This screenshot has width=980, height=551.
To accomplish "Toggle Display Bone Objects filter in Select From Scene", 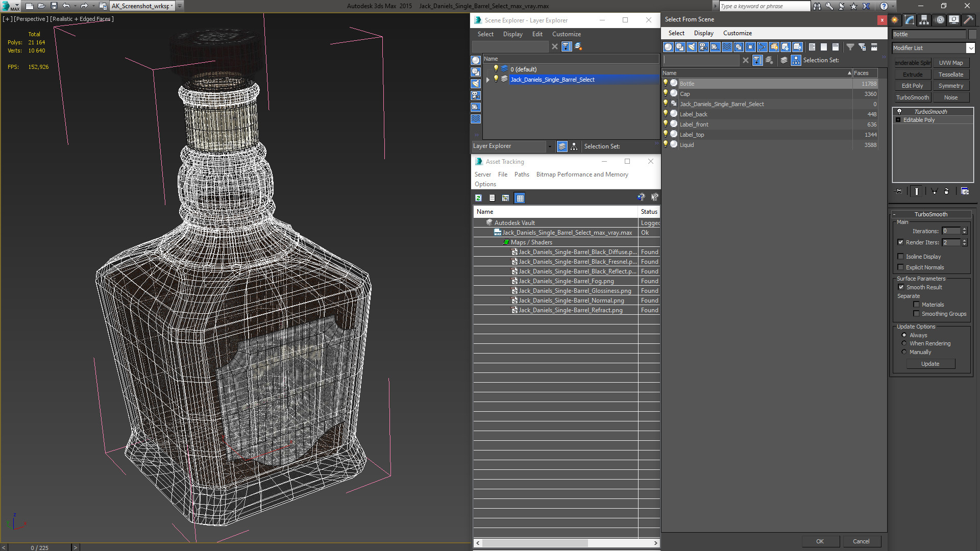I will 762,47.
